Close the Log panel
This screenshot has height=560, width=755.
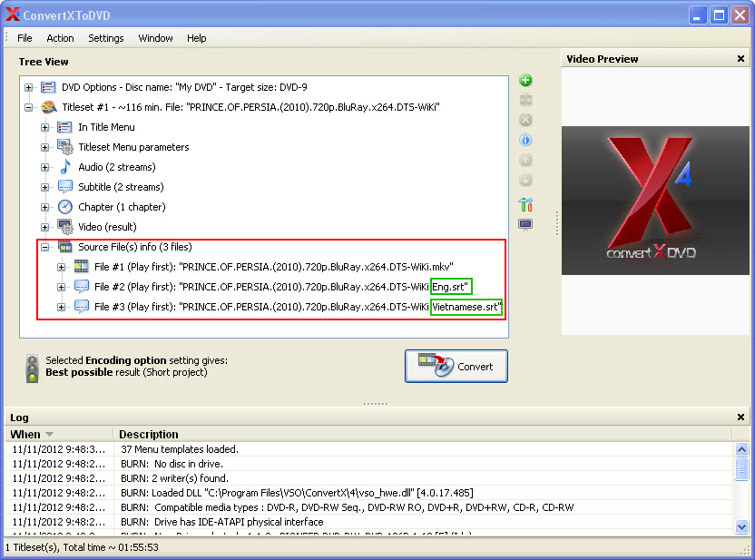740,417
